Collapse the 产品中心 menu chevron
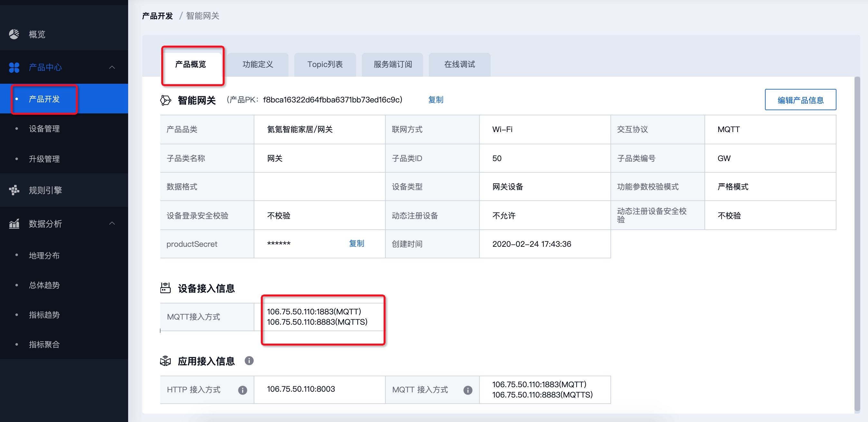Viewport: 868px width, 422px height. click(x=112, y=67)
